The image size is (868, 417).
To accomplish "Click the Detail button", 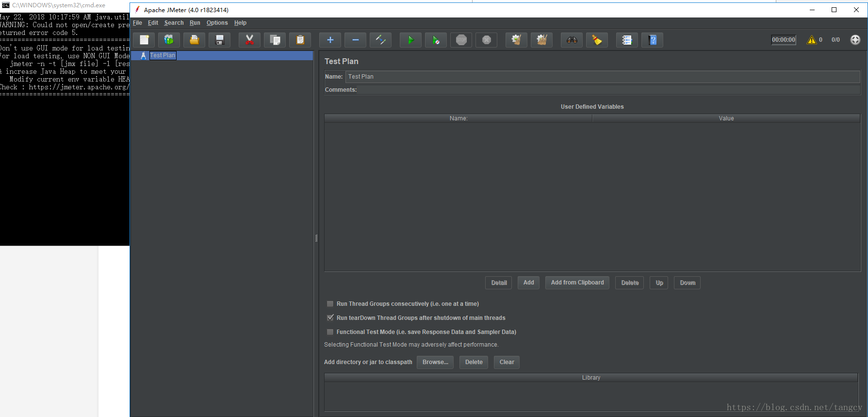I will coord(499,283).
